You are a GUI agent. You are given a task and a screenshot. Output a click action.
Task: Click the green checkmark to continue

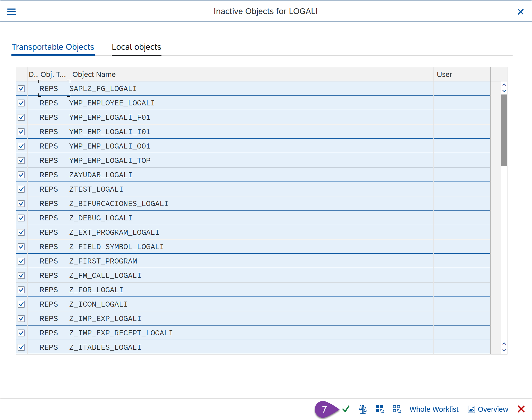tap(346, 409)
